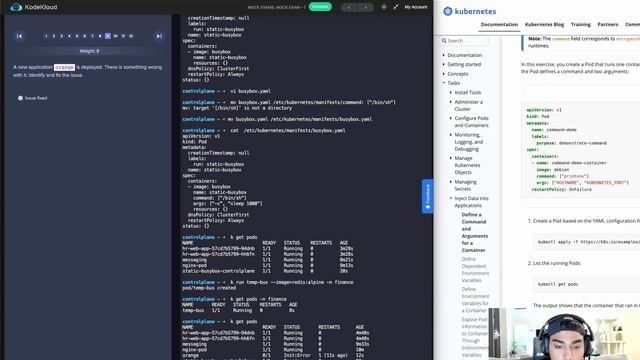Click the blue Feedback side tab

(427, 196)
